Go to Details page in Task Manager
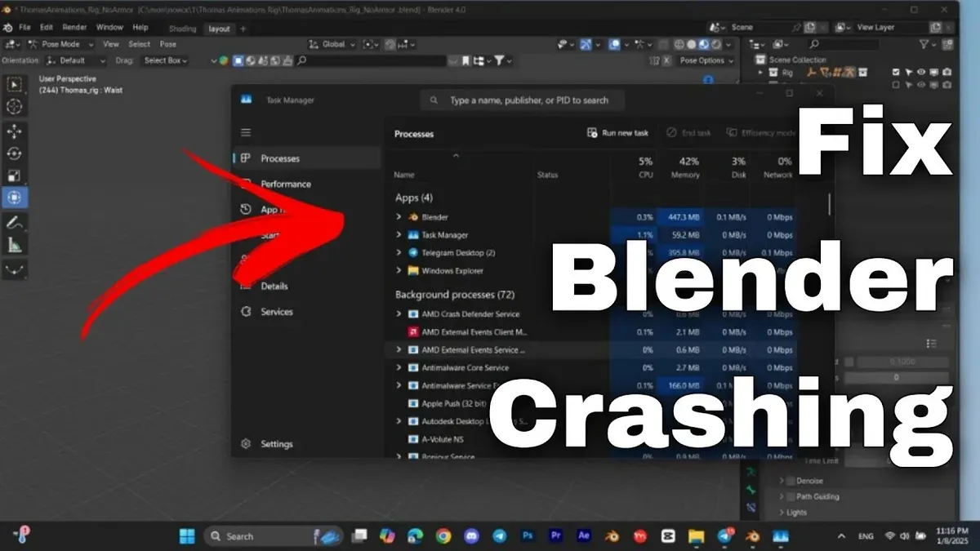The height and width of the screenshot is (551, 980). (x=274, y=287)
